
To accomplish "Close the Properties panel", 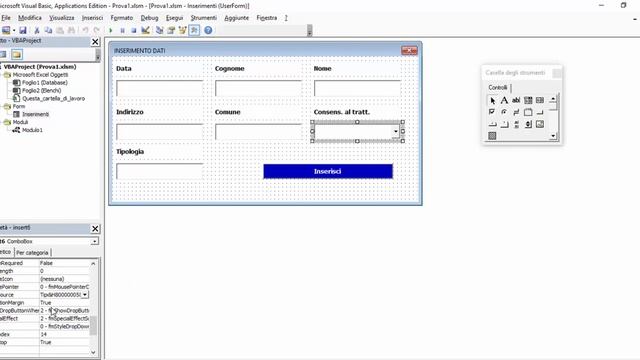I will [95, 229].
